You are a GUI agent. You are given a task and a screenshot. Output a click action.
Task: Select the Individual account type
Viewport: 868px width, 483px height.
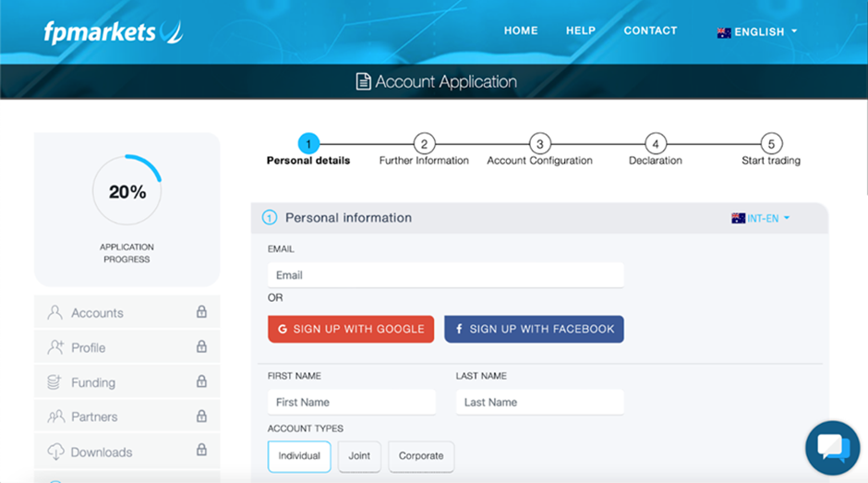(299, 456)
